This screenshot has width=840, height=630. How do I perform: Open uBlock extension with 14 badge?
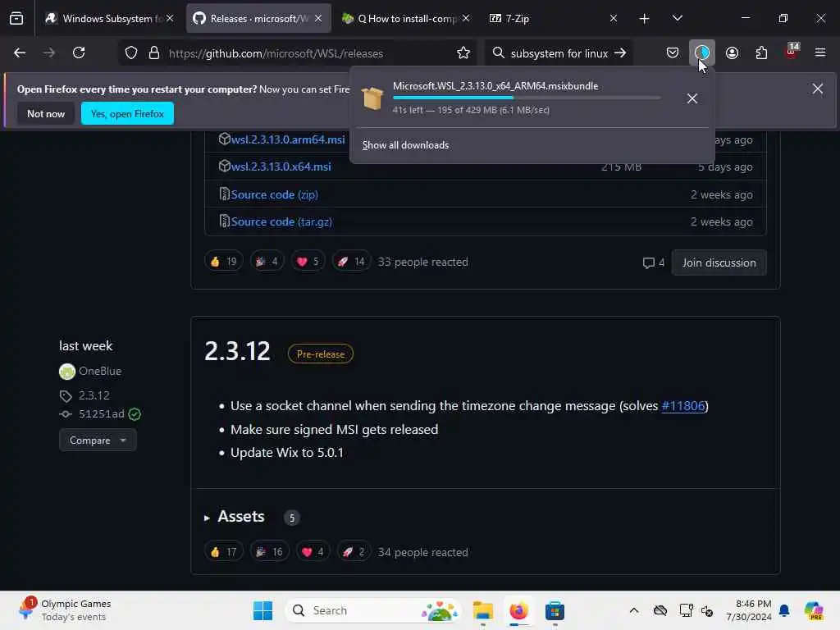(x=792, y=52)
